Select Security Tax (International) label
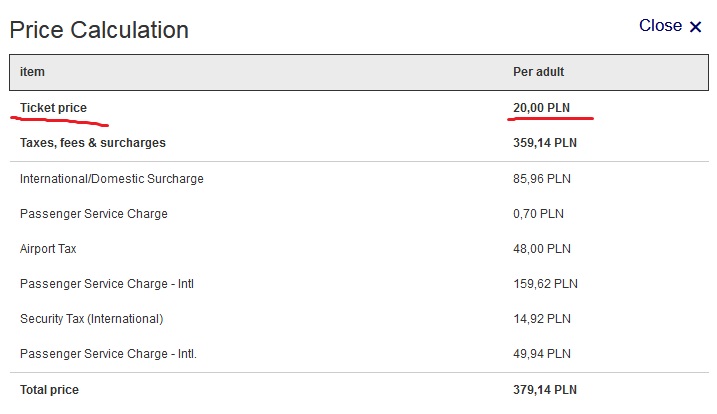Image resolution: width=717 pixels, height=414 pixels. pyautogui.click(x=91, y=319)
